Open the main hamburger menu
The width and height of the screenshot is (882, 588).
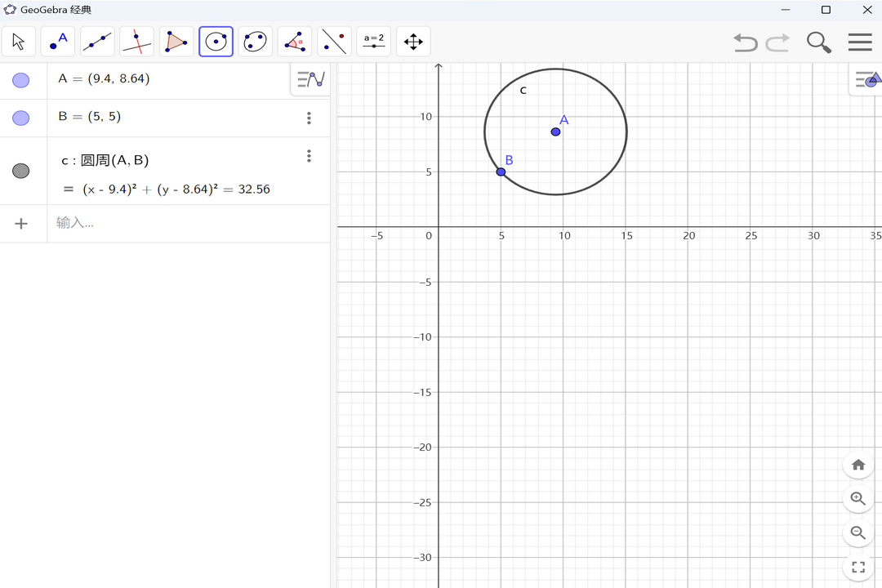(x=860, y=42)
